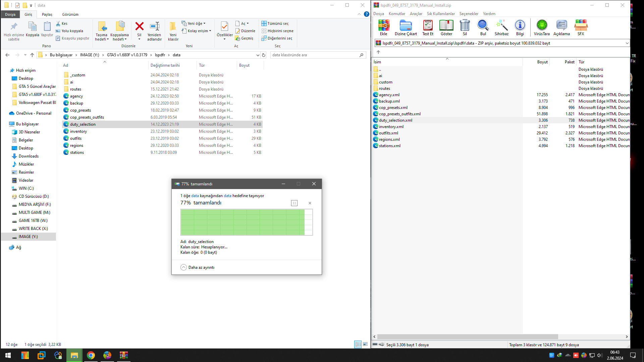644x362 pixels.
Task: Open Komutlar menu in WinRAR
Action: click(x=397, y=14)
